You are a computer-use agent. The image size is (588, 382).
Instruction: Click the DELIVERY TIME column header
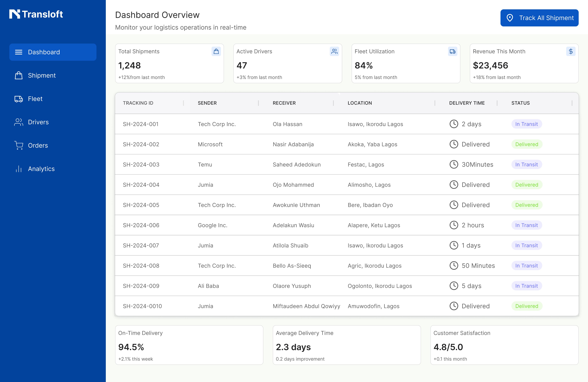click(467, 103)
